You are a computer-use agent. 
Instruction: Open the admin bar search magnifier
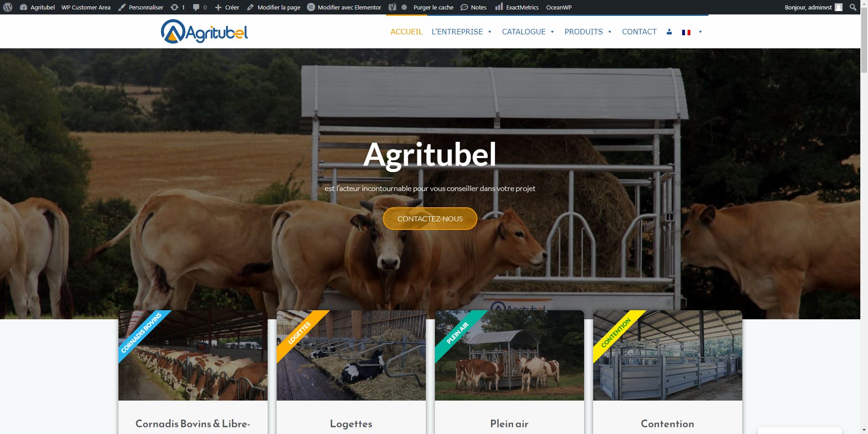click(x=853, y=7)
